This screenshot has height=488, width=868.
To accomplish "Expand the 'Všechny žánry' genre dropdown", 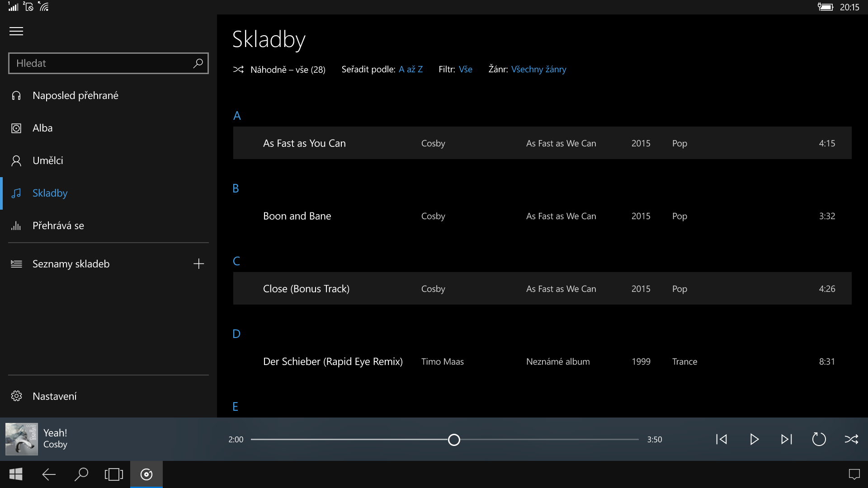I will click(538, 69).
